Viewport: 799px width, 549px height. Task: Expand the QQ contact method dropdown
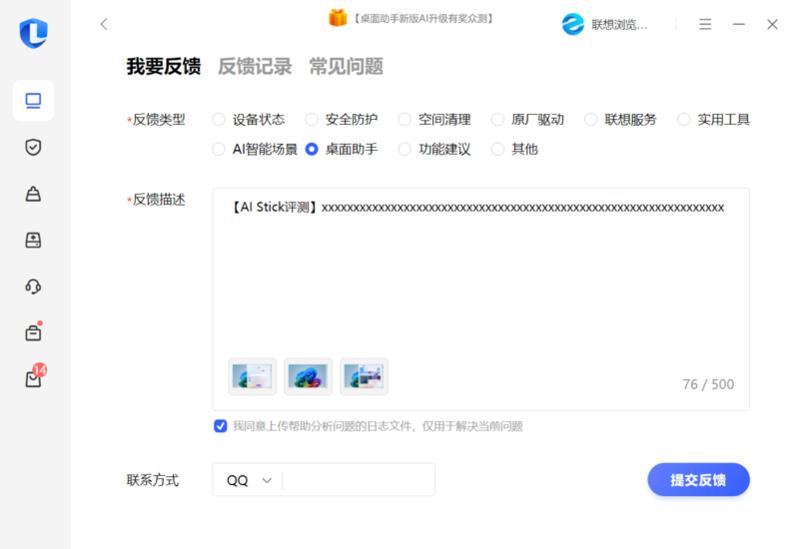pyautogui.click(x=249, y=480)
